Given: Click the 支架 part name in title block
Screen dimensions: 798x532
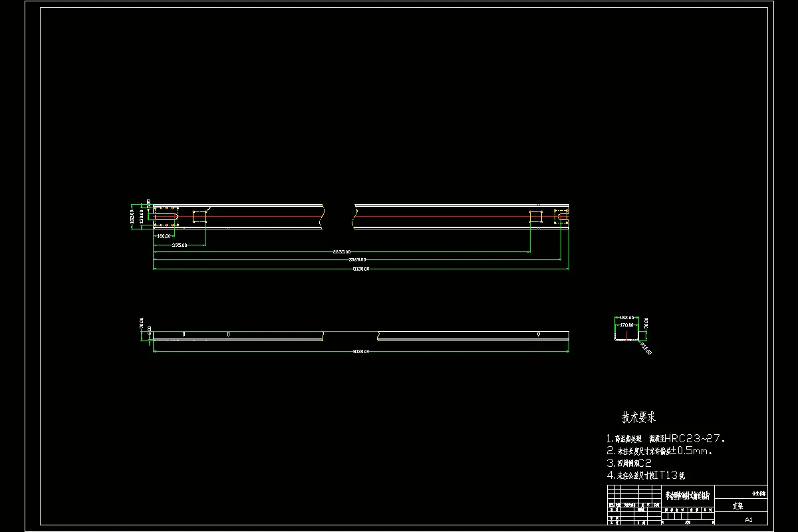Looking at the screenshot, I should (738, 505).
